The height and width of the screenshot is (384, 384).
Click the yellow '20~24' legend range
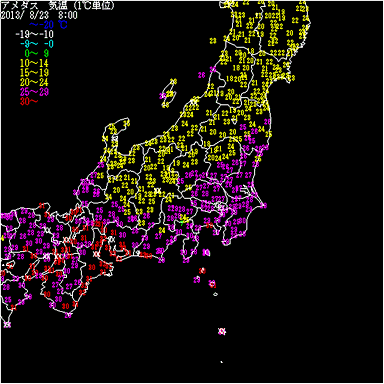coord(34,82)
